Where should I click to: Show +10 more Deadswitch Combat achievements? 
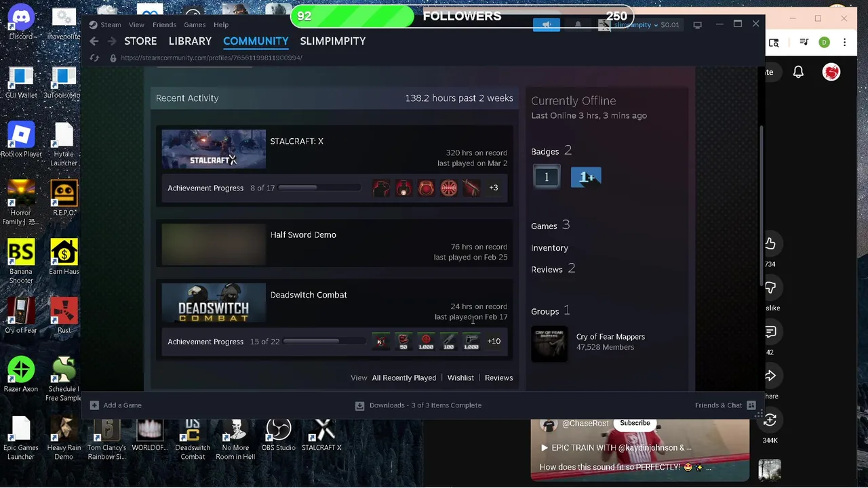click(x=494, y=342)
